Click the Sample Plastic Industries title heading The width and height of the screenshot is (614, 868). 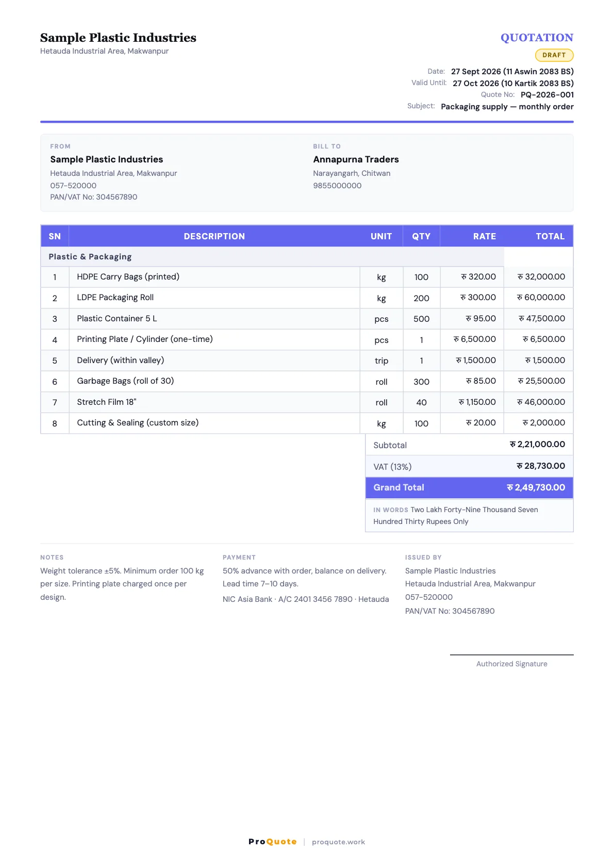tap(118, 38)
